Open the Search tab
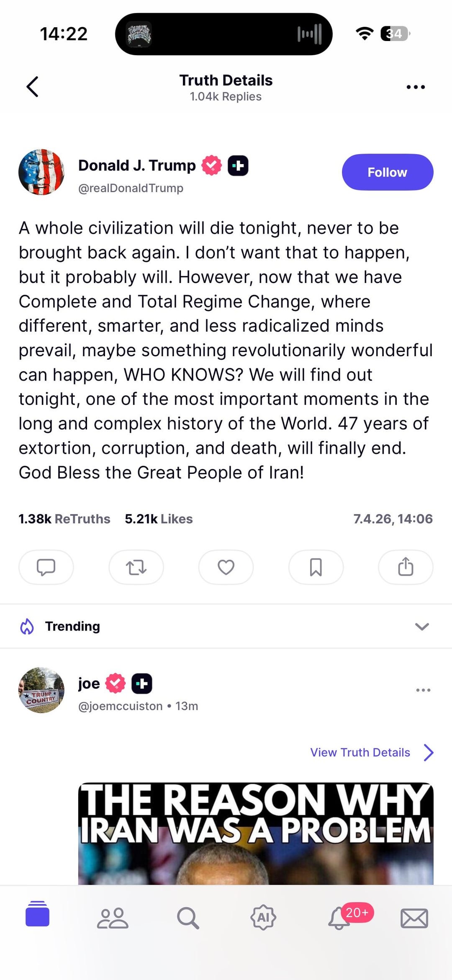452x980 pixels. [188, 918]
